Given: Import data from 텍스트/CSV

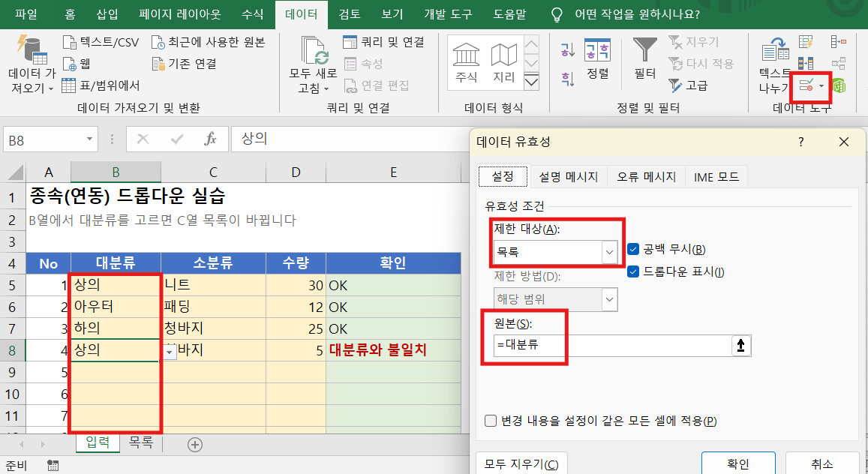Looking at the screenshot, I should click(101, 42).
